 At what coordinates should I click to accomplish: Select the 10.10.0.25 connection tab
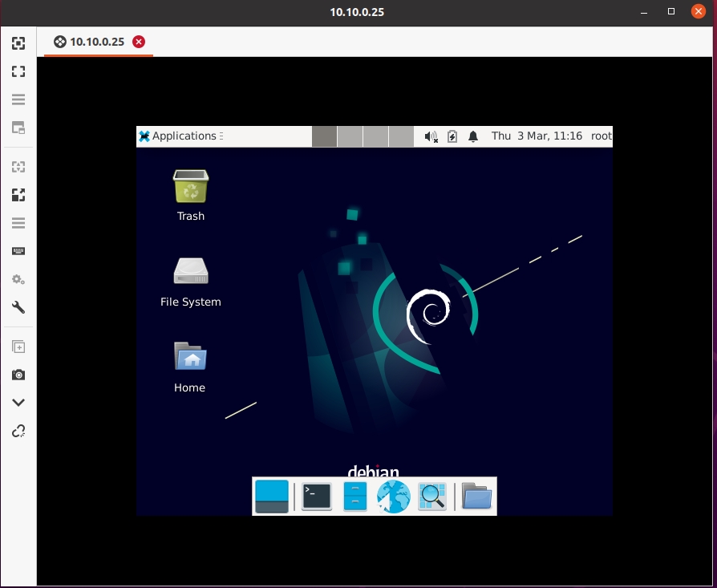pos(89,42)
